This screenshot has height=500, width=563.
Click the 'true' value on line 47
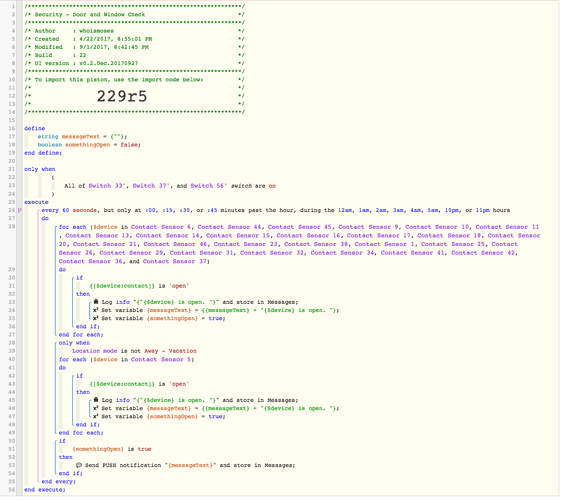pos(215,417)
